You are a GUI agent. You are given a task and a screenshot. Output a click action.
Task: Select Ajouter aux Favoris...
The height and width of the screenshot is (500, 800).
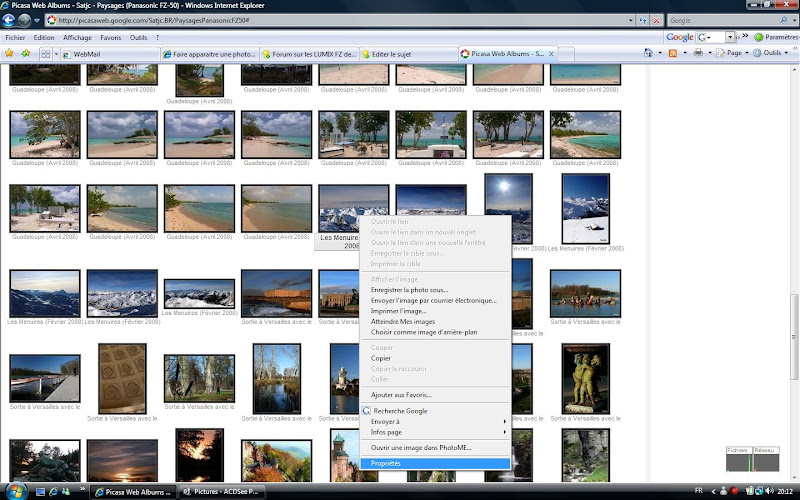(435, 395)
